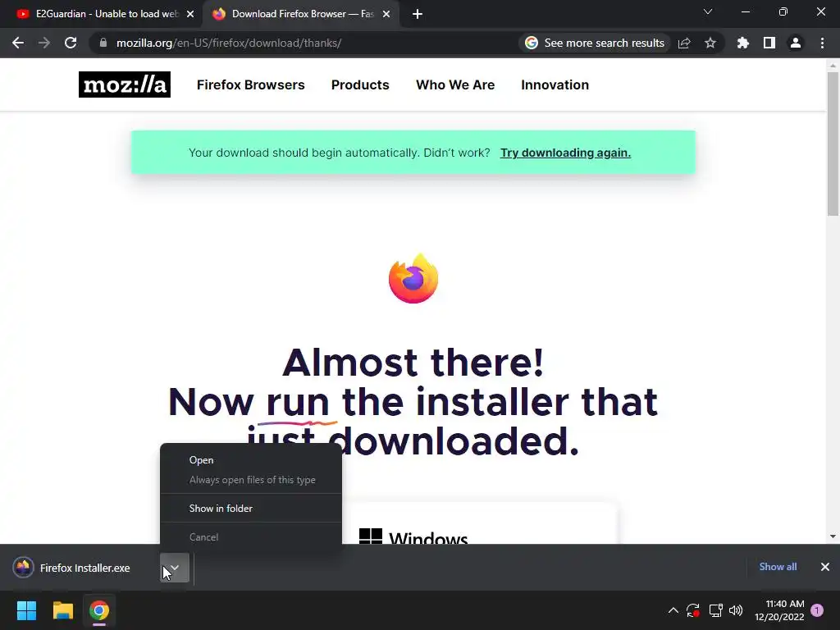Close the Download Firefox Browser tab
Viewport: 840px width, 630px height.
(x=386, y=15)
